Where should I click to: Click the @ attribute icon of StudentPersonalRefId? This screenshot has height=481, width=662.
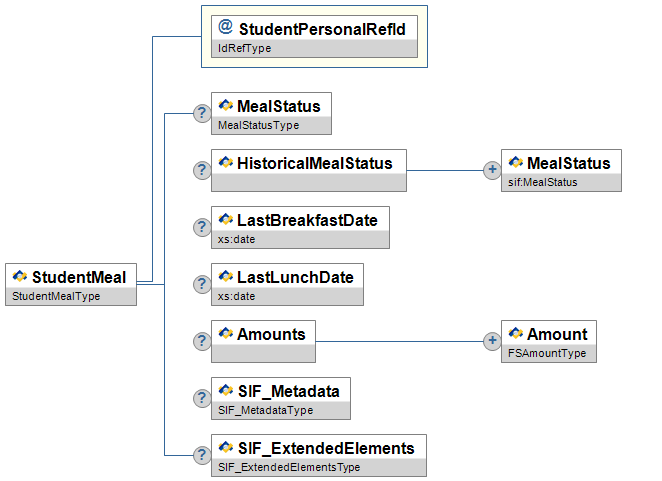point(225,29)
